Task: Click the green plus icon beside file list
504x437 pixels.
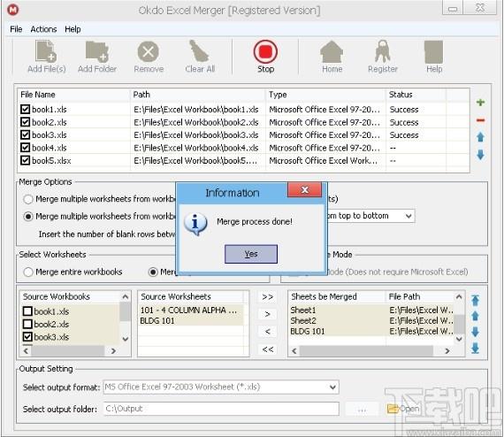Action: click(x=480, y=103)
